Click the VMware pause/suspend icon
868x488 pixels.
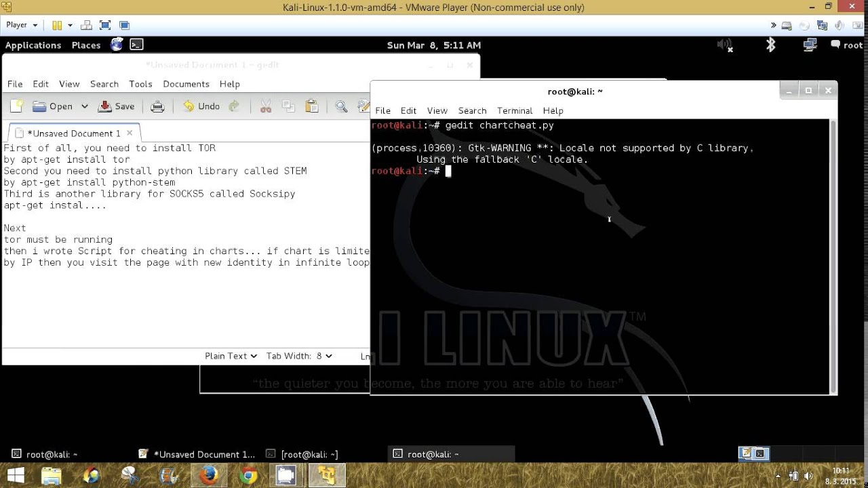pos(57,25)
